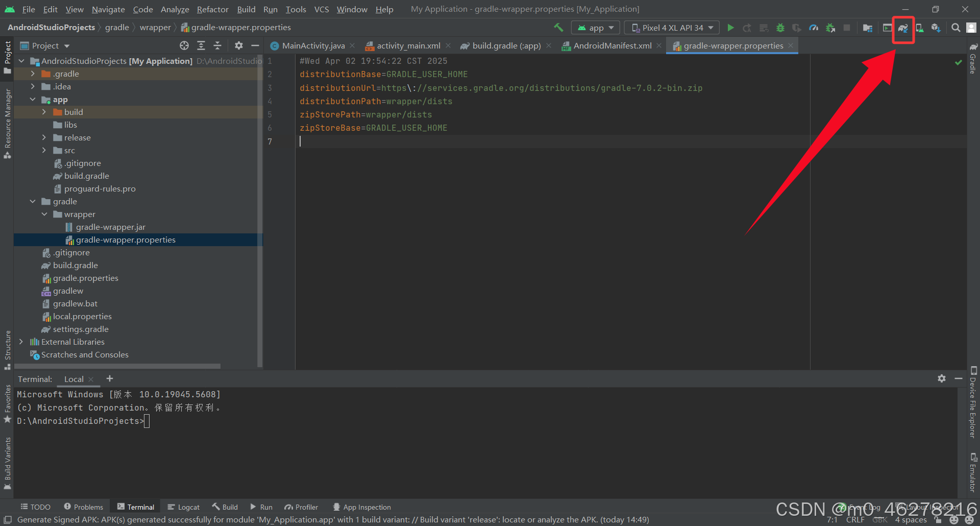Change line separator by clicking CRLF indicator
This screenshot has height=526, width=980.
click(855, 519)
